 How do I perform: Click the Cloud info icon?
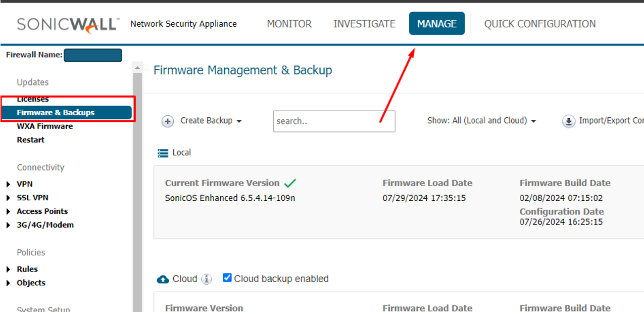[207, 279]
